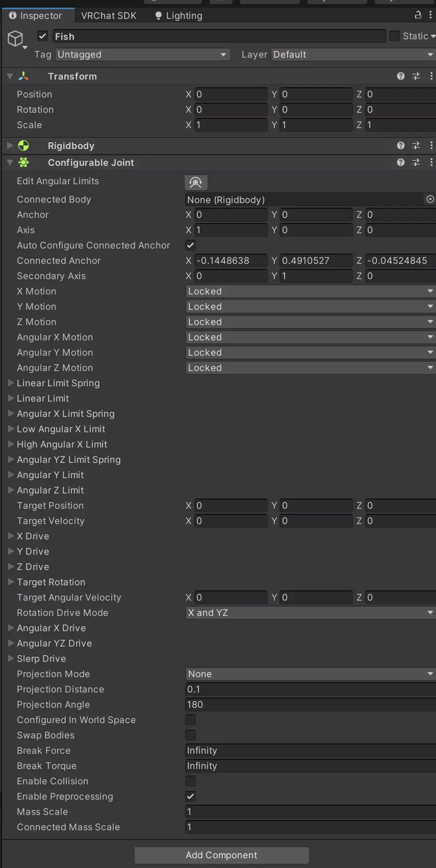Expand the Linear Limit Spring section
This screenshot has height=868, width=436.
coord(11,383)
